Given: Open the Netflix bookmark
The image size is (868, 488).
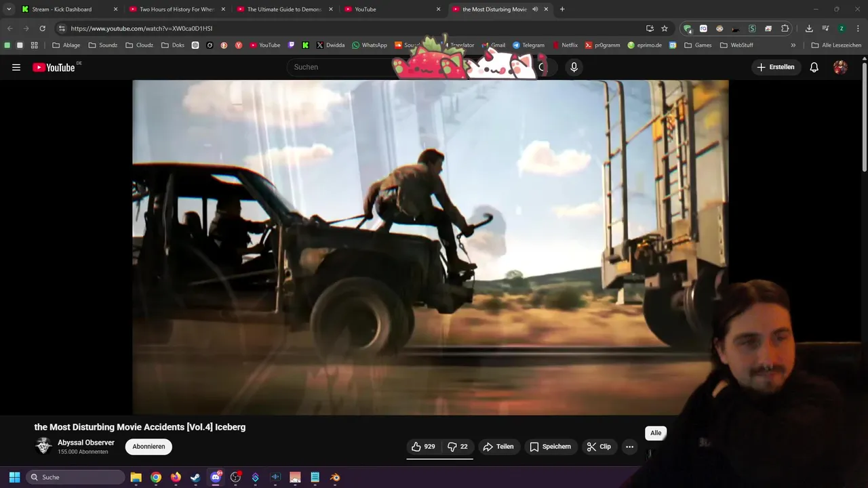Looking at the screenshot, I should pyautogui.click(x=565, y=45).
